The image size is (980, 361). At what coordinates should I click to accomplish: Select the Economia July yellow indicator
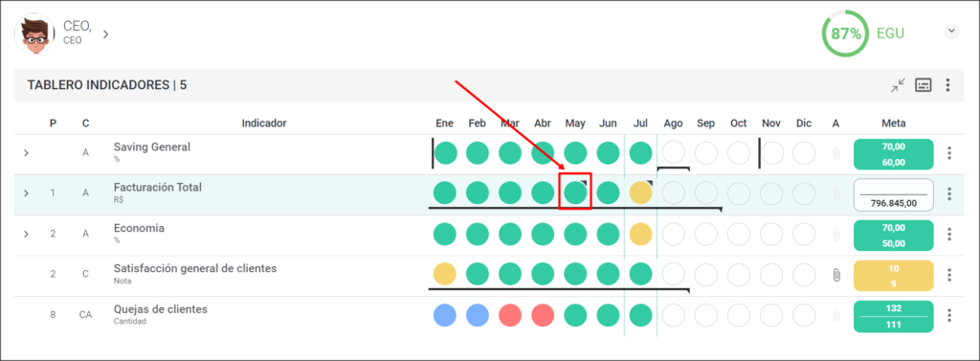point(640,234)
